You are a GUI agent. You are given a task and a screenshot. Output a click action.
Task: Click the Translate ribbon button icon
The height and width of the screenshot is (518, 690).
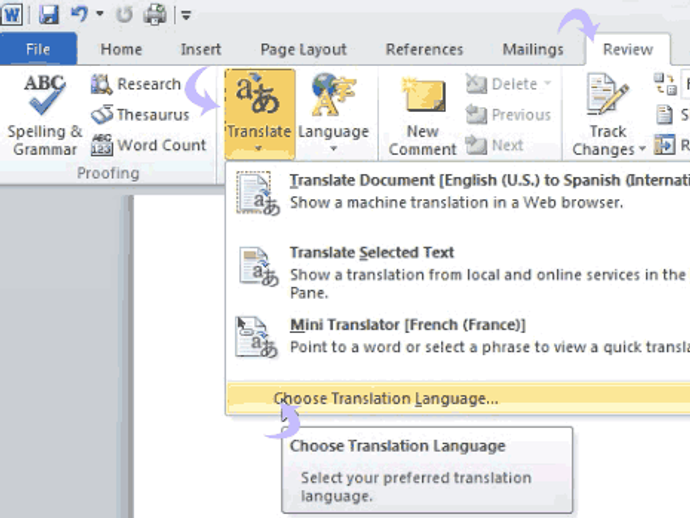point(258,95)
